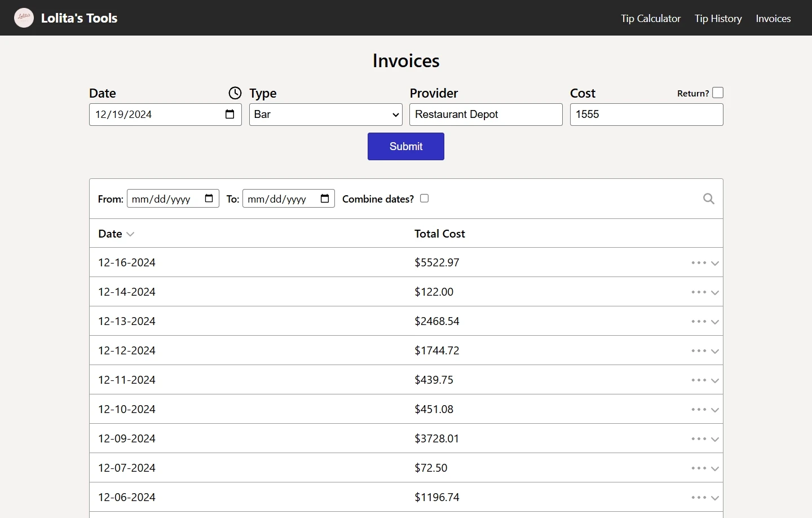Expand details for invoice 12-13-2024
812x518 pixels.
point(715,322)
